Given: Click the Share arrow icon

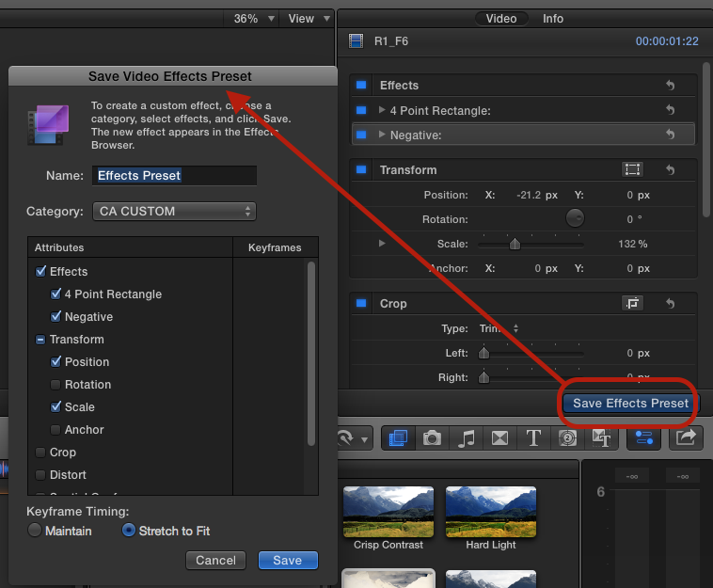Looking at the screenshot, I should (x=688, y=437).
